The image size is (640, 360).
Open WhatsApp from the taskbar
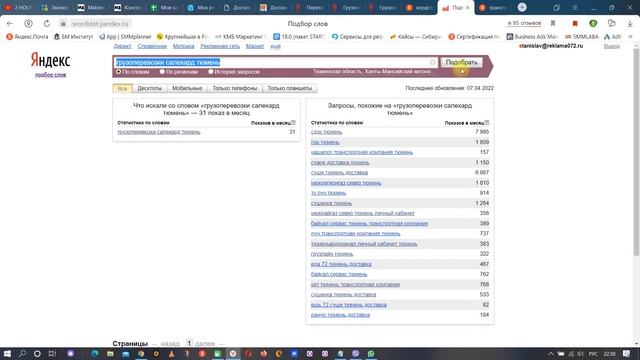pyautogui.click(x=371, y=353)
